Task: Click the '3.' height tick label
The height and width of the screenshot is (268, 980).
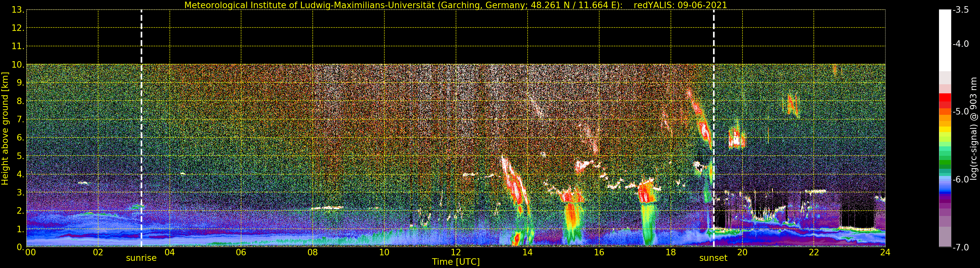Action: click(x=20, y=192)
